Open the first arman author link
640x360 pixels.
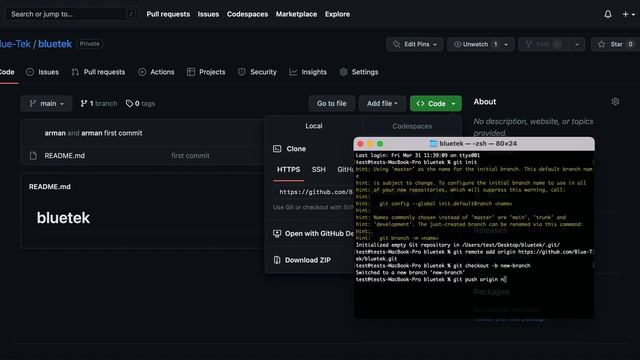55,133
